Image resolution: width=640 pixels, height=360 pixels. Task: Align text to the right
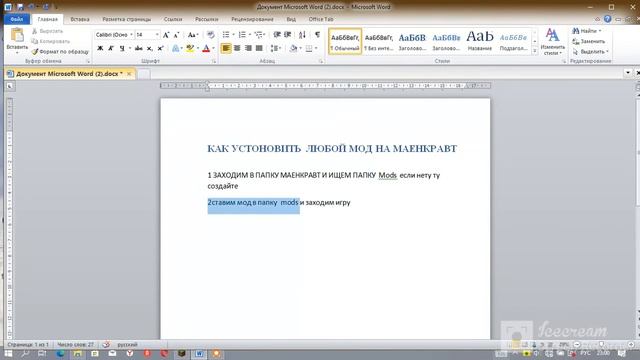(x=248, y=48)
